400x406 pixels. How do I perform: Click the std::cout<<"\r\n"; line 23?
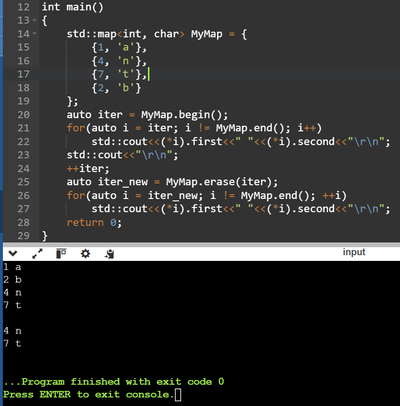[x=122, y=155]
